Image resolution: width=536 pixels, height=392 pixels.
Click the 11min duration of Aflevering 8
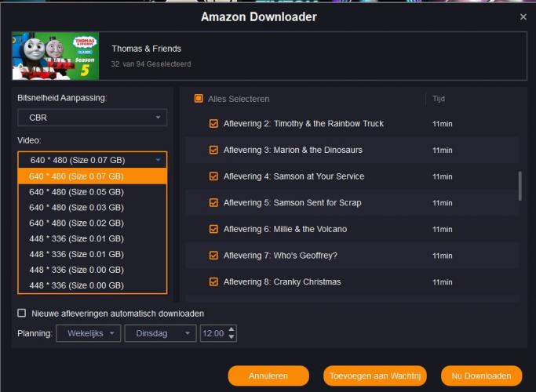pyautogui.click(x=443, y=282)
